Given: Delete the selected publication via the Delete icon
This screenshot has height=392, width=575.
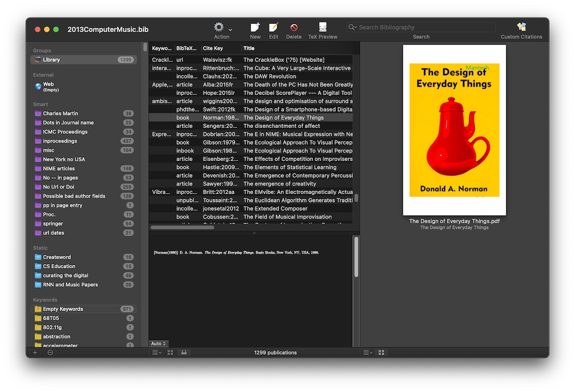Looking at the screenshot, I should coord(294,28).
